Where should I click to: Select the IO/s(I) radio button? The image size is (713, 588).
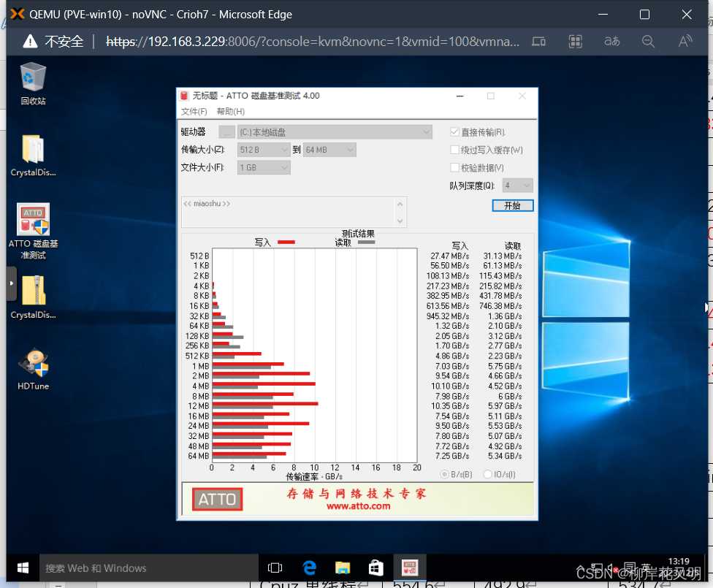pyautogui.click(x=487, y=474)
